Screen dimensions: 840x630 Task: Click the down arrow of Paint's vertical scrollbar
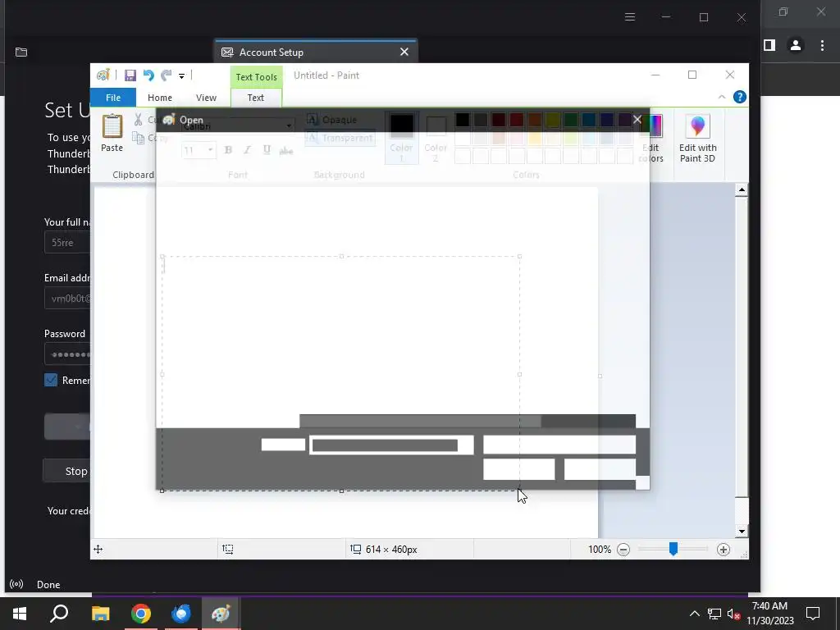[742, 532]
